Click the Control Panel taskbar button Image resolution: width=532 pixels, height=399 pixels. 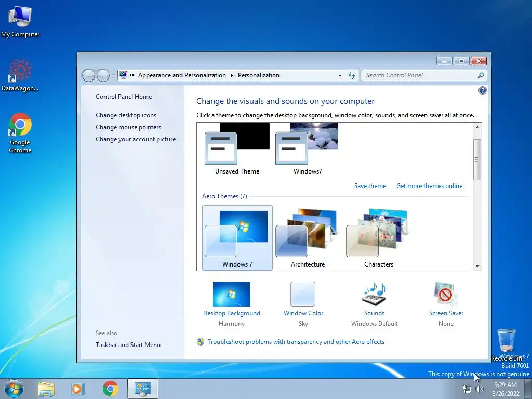tap(142, 389)
